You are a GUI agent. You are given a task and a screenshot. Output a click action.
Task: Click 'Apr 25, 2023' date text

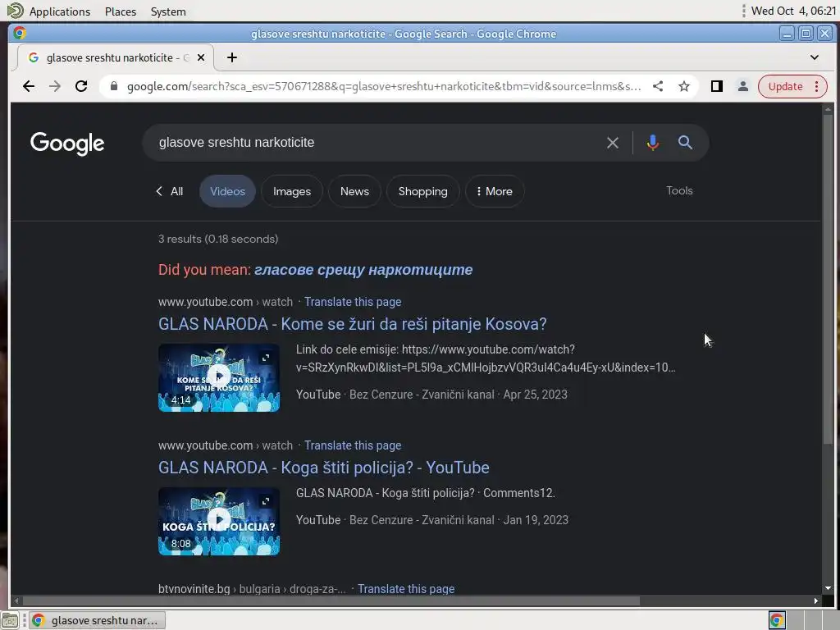pyautogui.click(x=535, y=395)
